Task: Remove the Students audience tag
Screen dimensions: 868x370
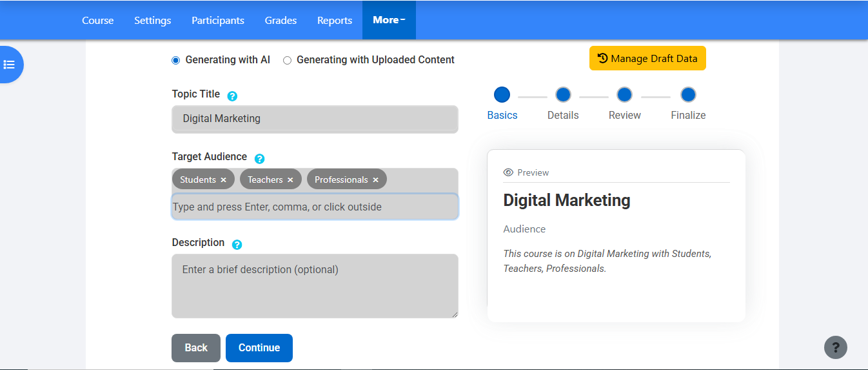Action: click(223, 180)
